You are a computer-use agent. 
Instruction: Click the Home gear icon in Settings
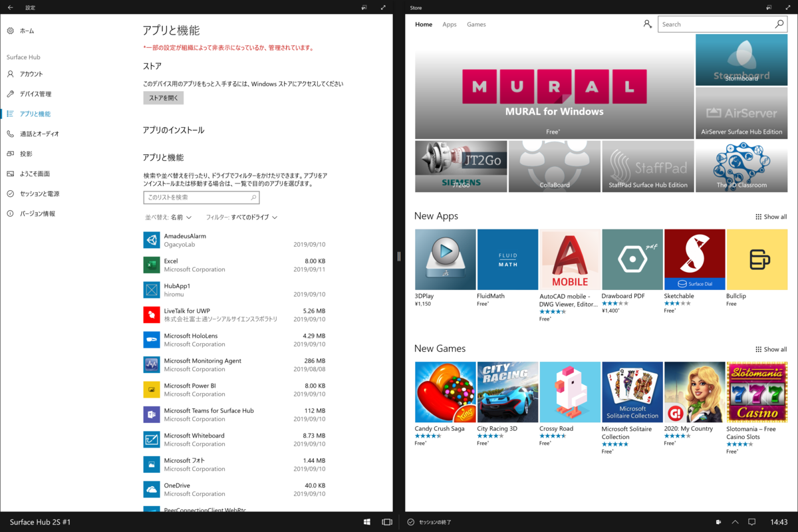11,31
